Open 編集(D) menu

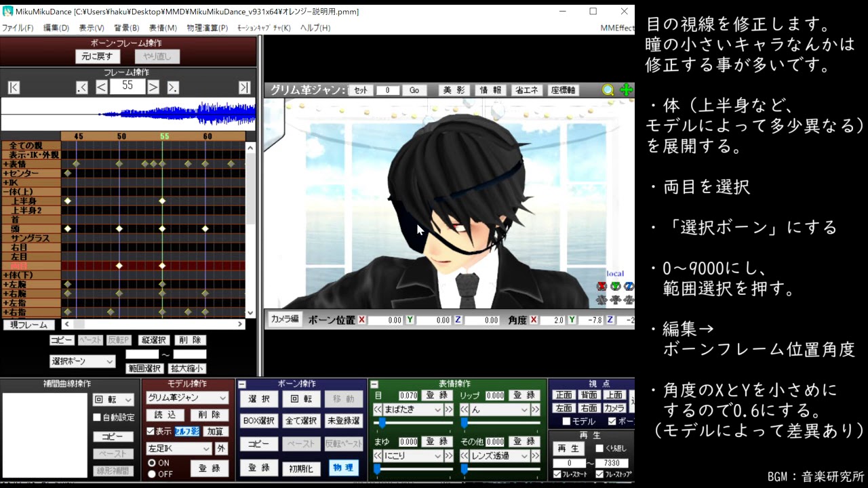click(56, 28)
